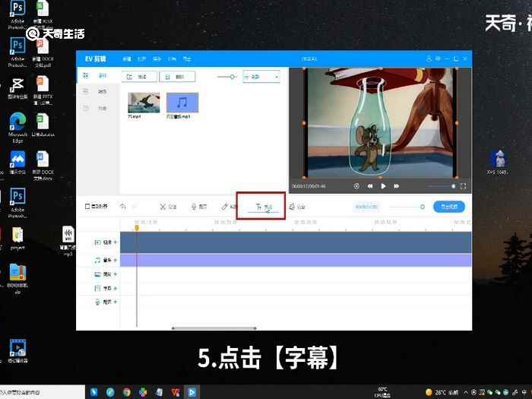Toggle fullscreen preview icon
The height and width of the screenshot is (399, 532).
(x=463, y=186)
